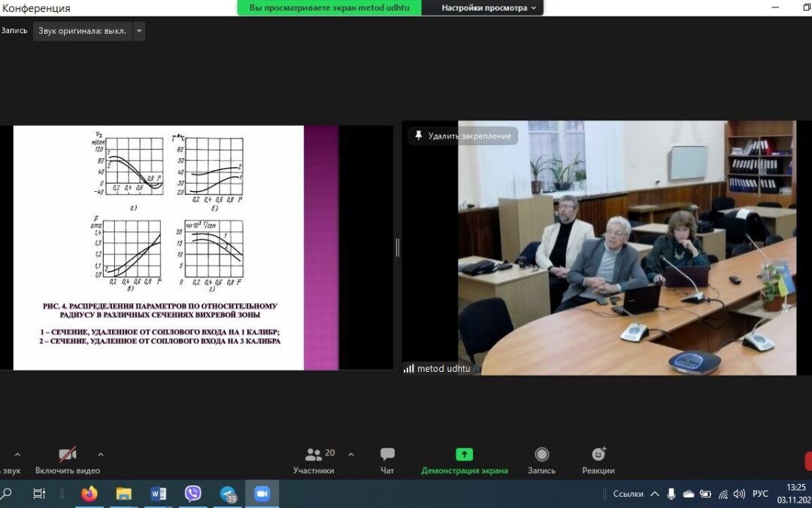
Task: Open Firefox from the taskbar
Action: (x=89, y=494)
